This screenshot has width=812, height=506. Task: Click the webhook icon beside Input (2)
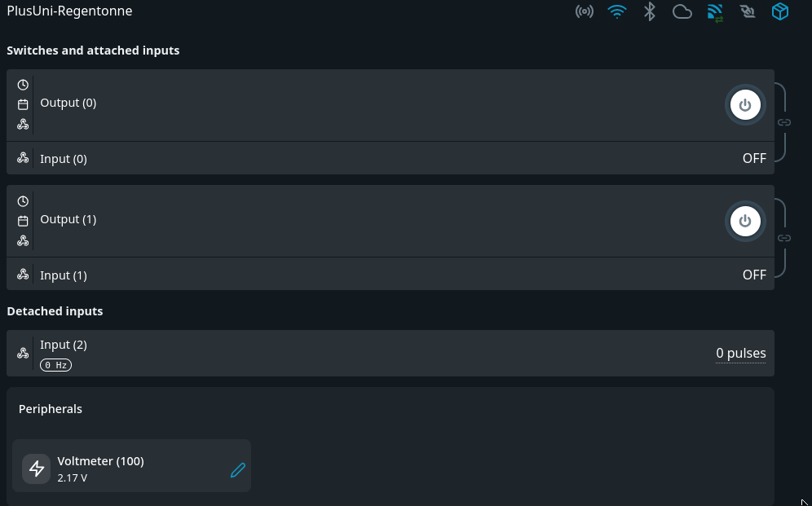(x=23, y=353)
